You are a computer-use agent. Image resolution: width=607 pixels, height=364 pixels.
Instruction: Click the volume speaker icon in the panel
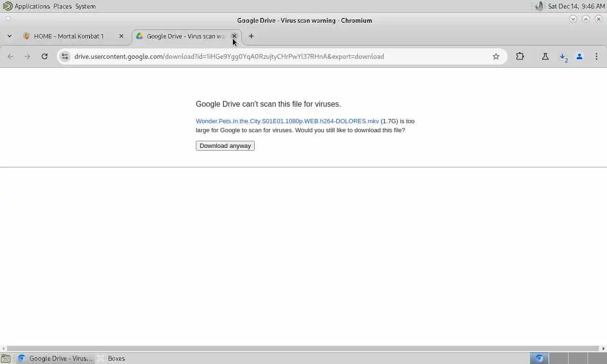tap(539, 6)
